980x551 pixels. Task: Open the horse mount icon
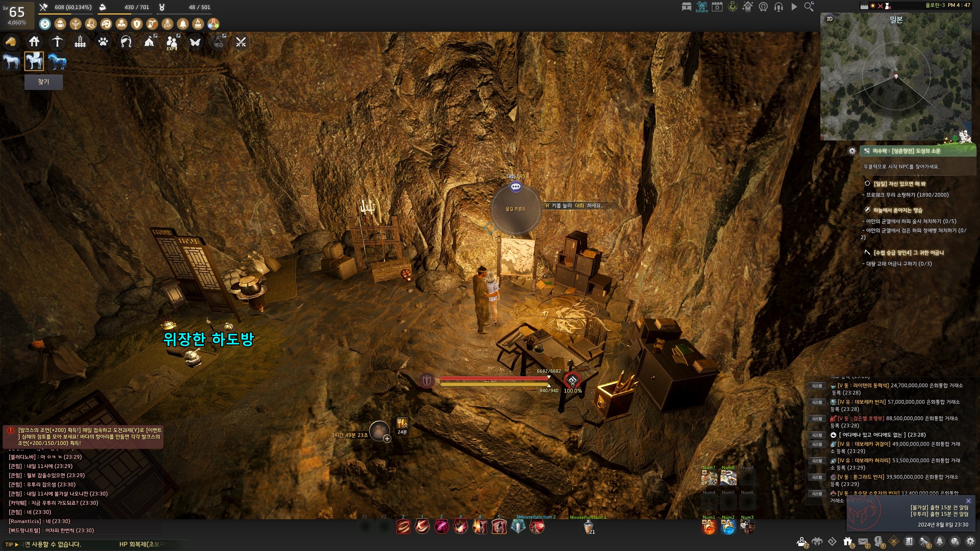pyautogui.click(x=11, y=41)
